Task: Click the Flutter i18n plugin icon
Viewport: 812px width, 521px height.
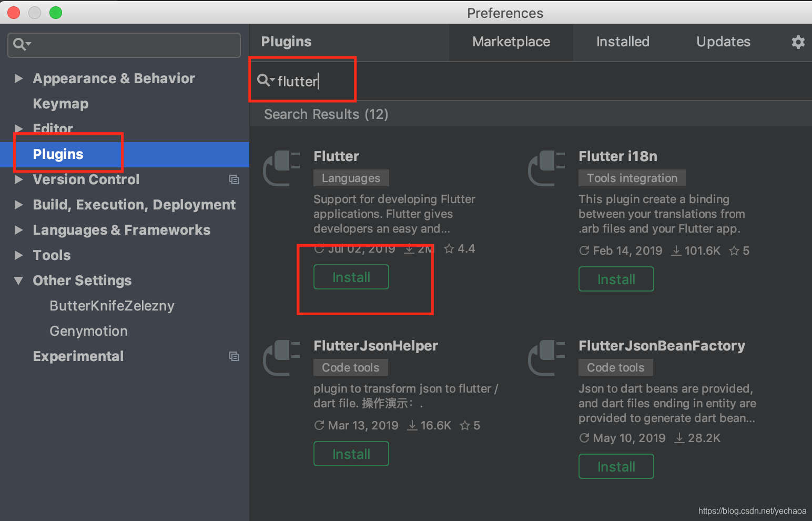Action: tap(546, 168)
